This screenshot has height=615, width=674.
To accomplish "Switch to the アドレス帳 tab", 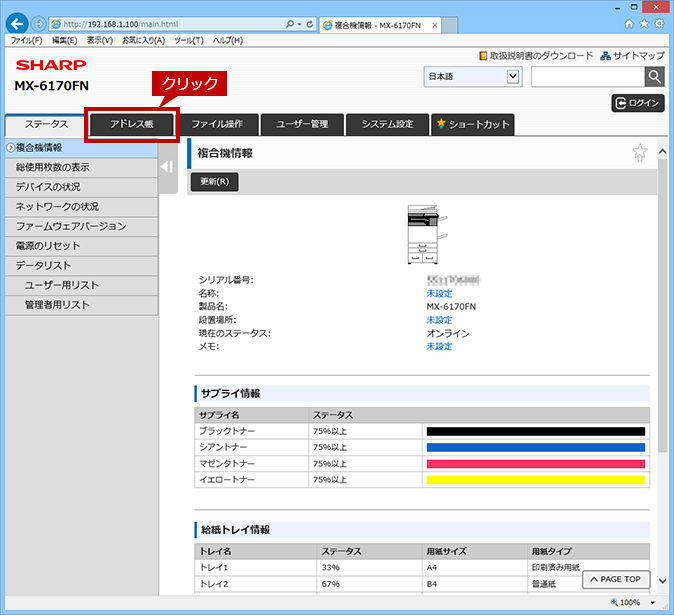I will coord(132,124).
